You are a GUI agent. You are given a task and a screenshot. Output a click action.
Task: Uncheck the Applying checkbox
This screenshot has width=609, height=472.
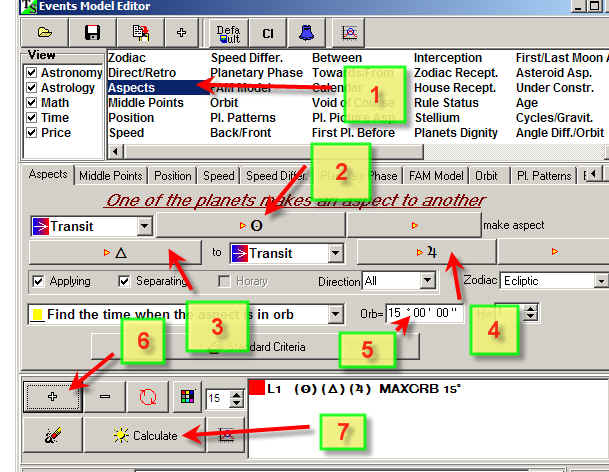coord(38,282)
